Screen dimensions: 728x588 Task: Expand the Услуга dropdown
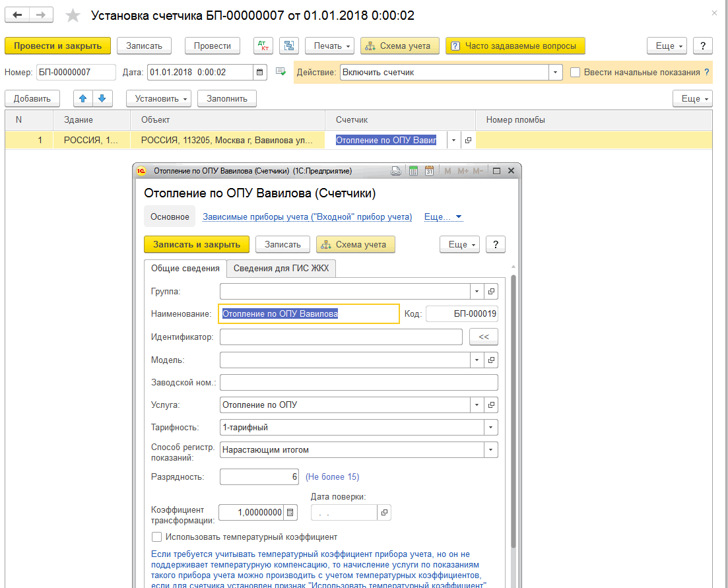477,405
